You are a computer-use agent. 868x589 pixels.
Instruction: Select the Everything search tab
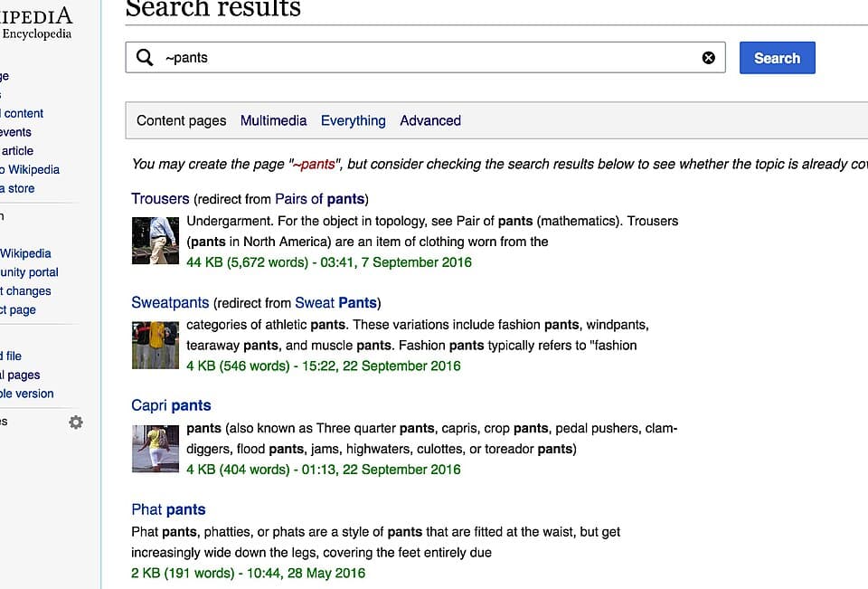point(353,120)
